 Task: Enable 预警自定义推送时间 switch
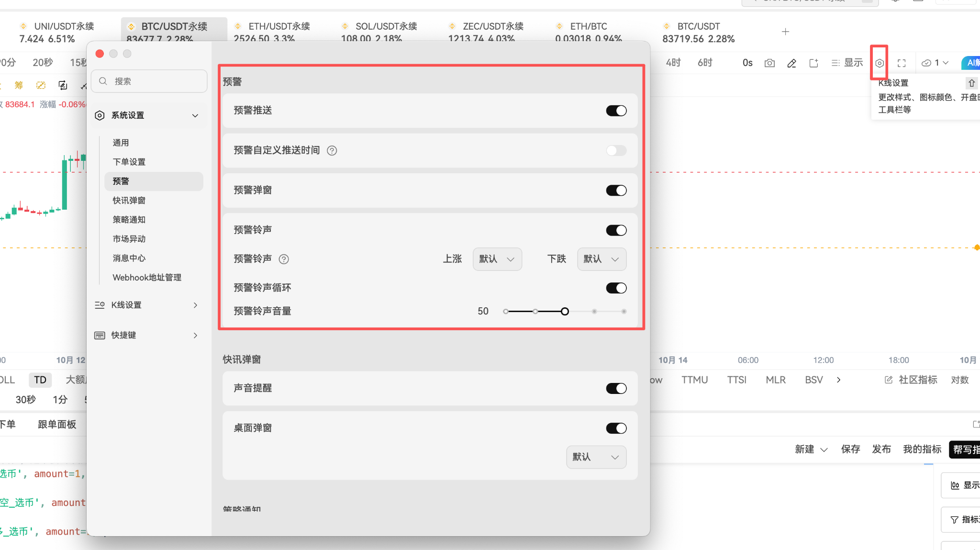tap(616, 151)
